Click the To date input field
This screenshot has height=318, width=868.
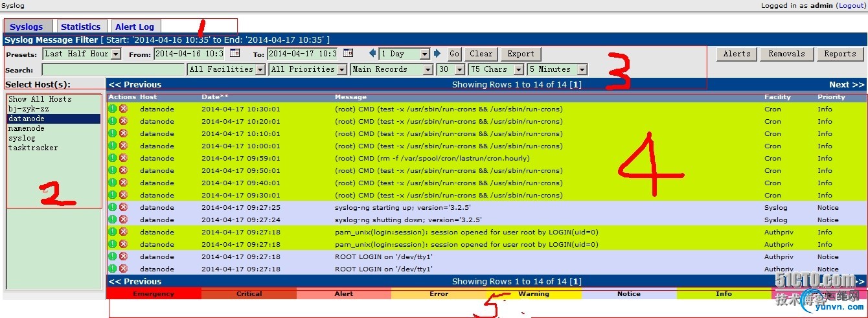(x=303, y=54)
